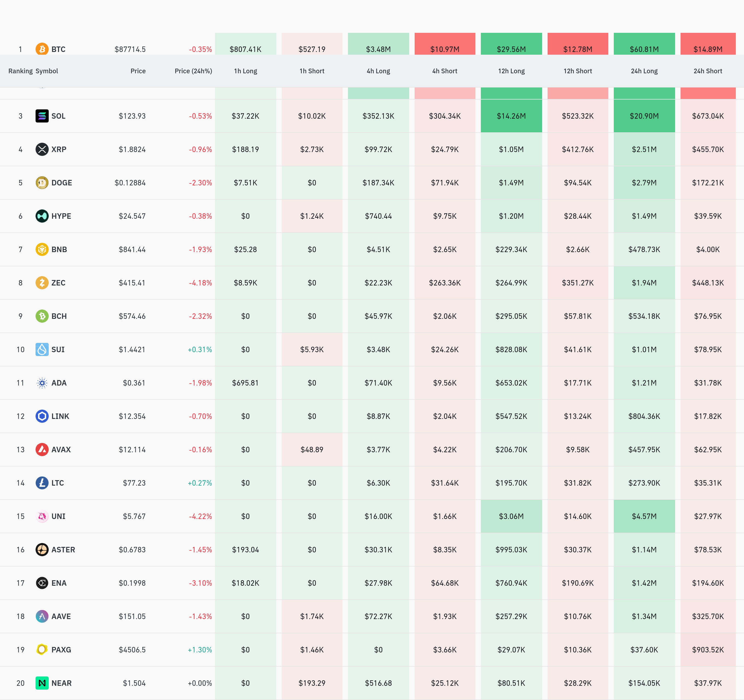Viewport: 744px width, 700px height.
Task: Sort by 24h Short column header
Action: pos(707,71)
